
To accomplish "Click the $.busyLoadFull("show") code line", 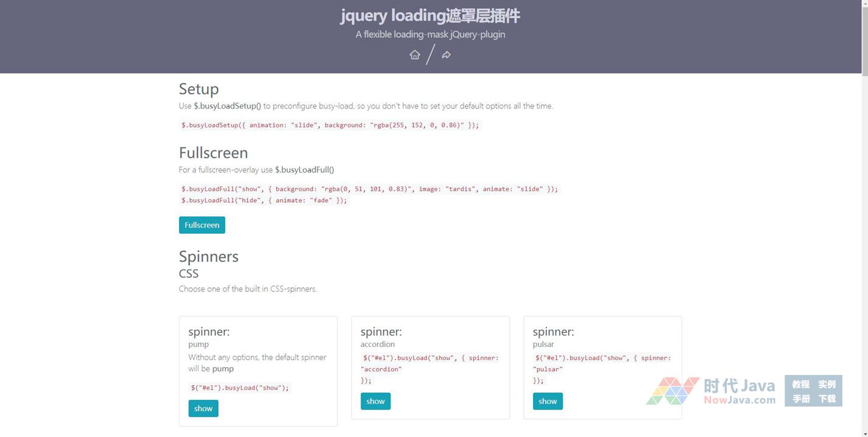I will [x=369, y=189].
